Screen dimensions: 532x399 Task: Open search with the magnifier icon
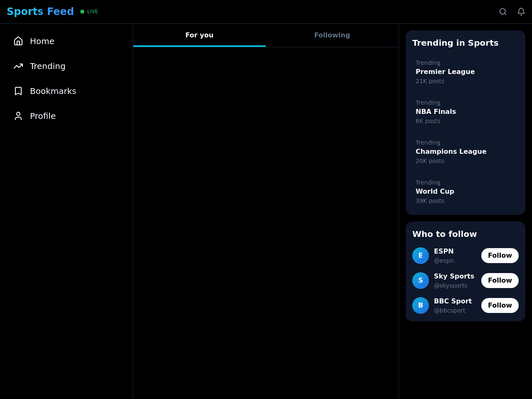503,12
